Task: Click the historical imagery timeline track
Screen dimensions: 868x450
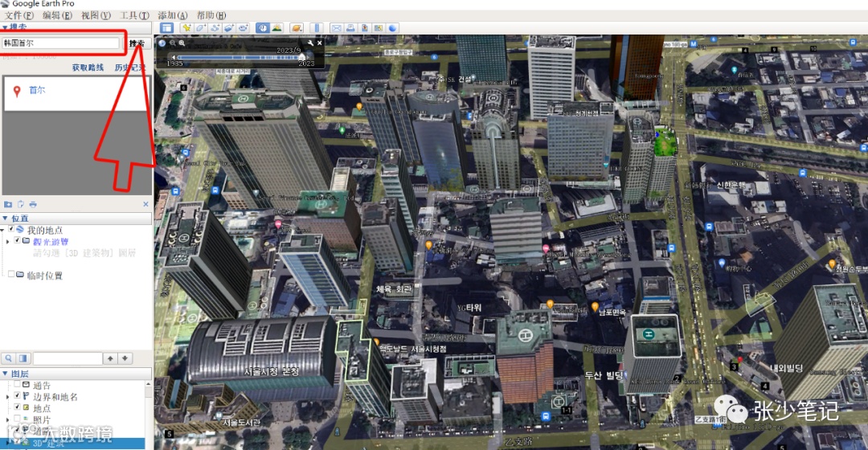Action: pyautogui.click(x=240, y=57)
